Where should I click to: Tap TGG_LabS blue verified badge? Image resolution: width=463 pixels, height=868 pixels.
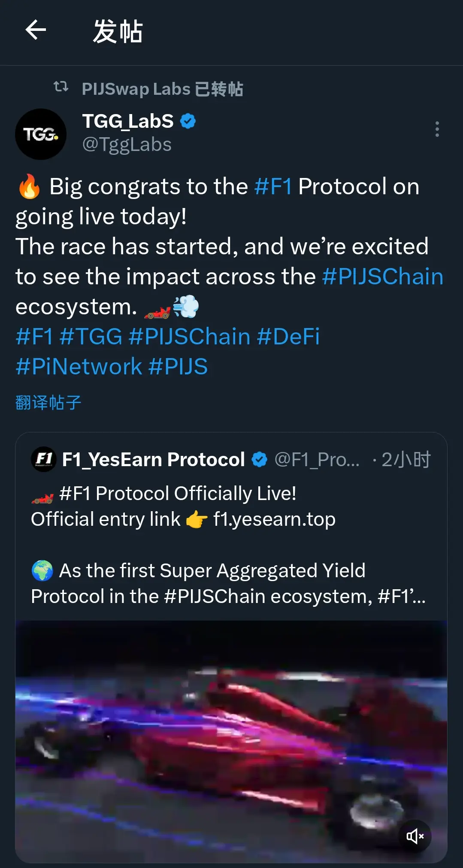188,121
